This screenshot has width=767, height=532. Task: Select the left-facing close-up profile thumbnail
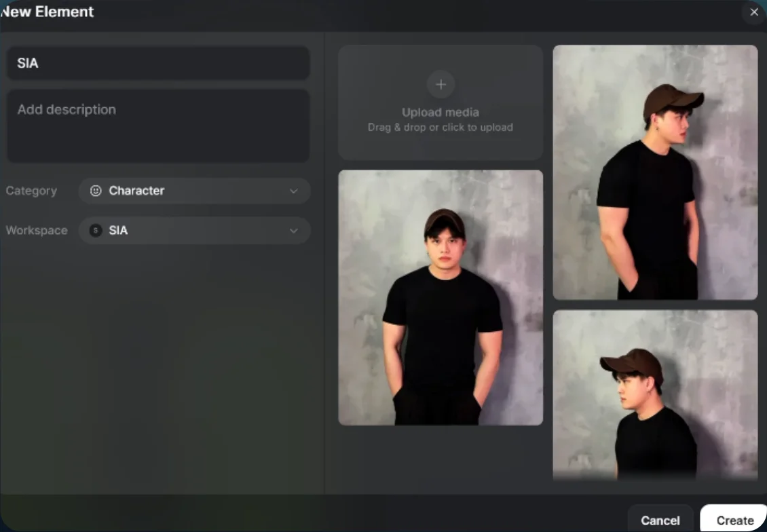tap(655, 395)
